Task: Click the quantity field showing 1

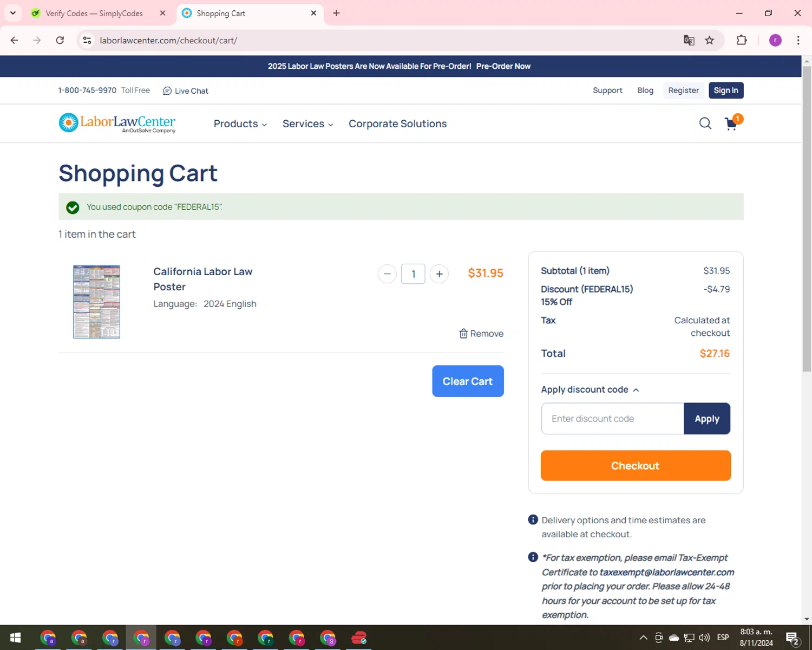Action: (413, 274)
